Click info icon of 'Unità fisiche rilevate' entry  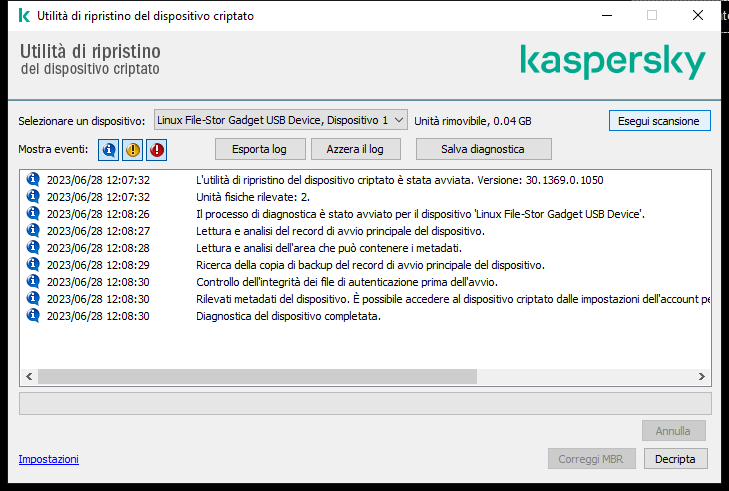[33, 197]
